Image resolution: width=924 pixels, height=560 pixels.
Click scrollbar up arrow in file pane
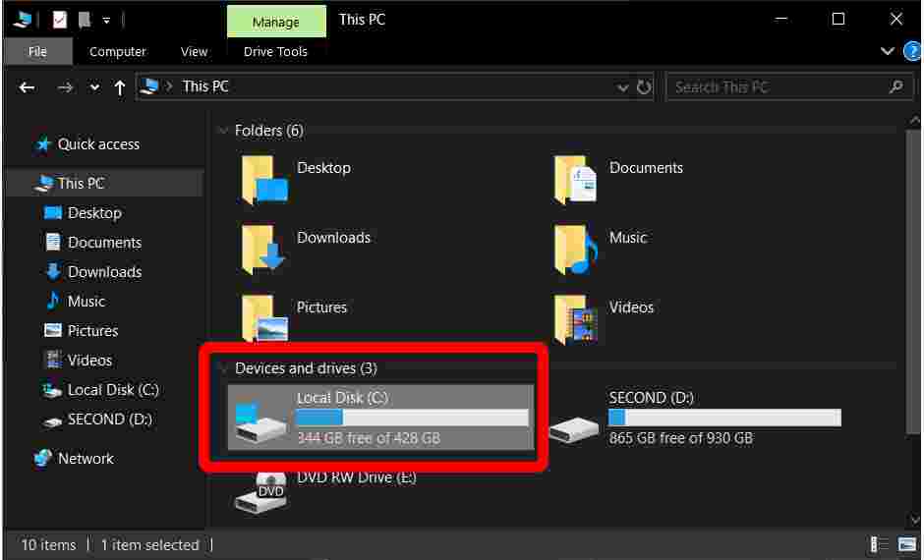(x=914, y=120)
